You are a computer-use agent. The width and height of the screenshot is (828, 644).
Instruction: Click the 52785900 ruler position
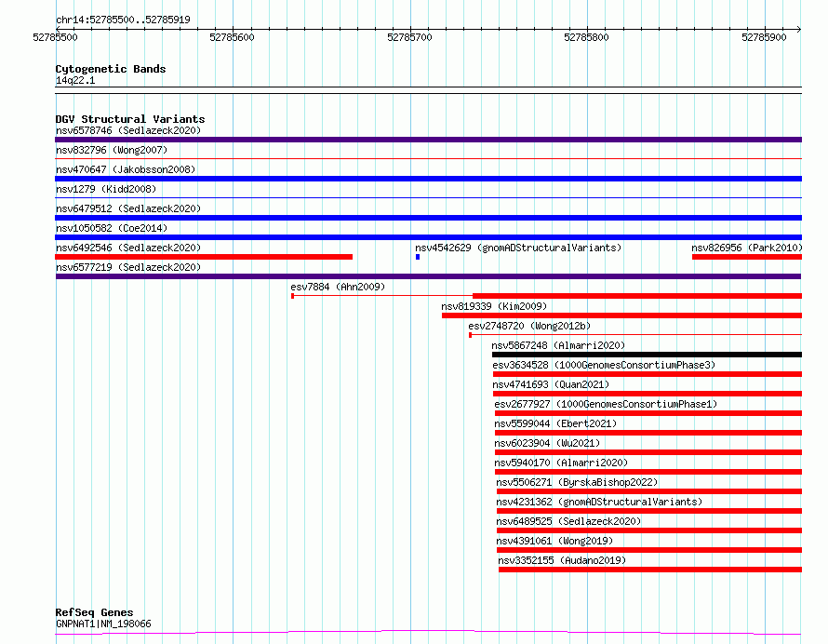pos(764,37)
